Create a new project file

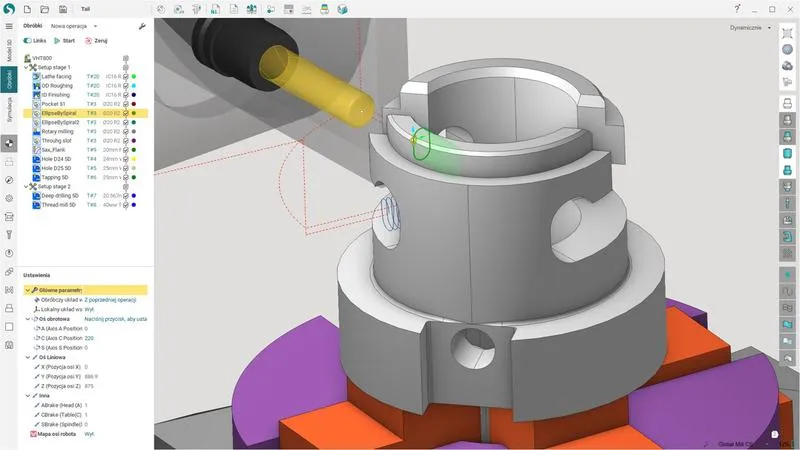tap(27, 9)
